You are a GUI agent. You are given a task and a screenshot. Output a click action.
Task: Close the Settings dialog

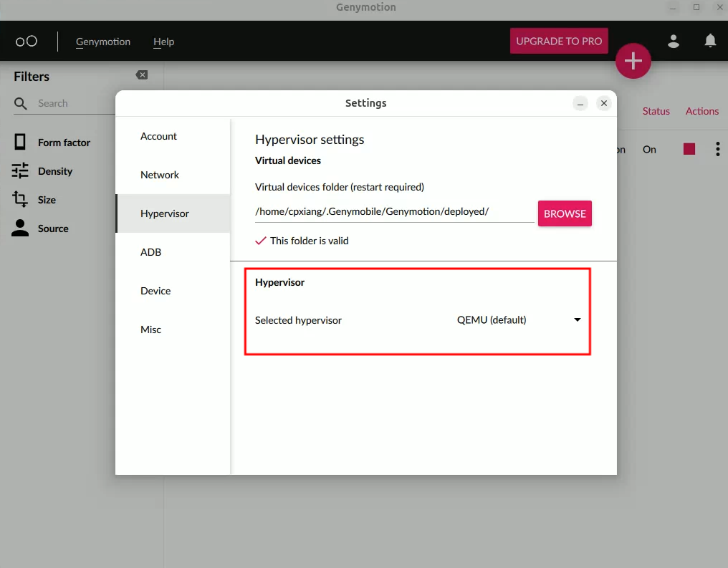(x=604, y=104)
